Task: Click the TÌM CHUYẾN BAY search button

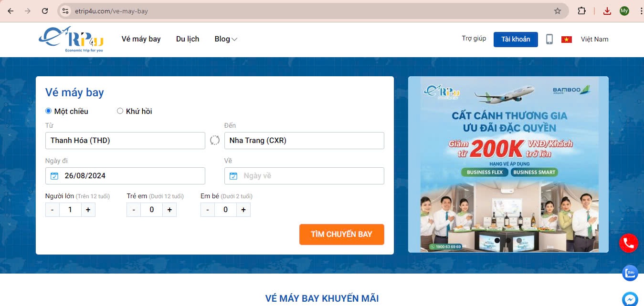Action: click(x=341, y=235)
